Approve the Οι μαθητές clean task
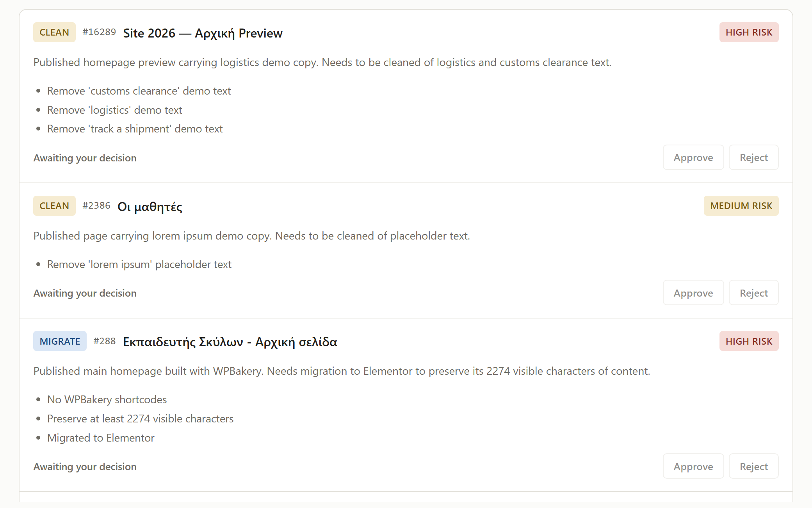Screen dimensions: 812x508 click(693, 293)
